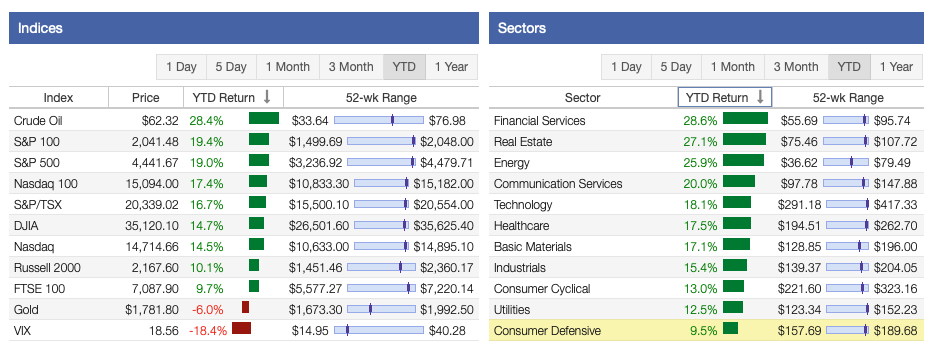Select 3 Month tab in Sectors panel
The height and width of the screenshot is (363, 950).
tap(796, 67)
